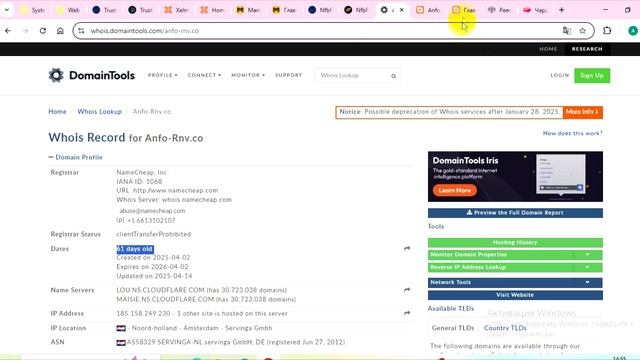Open a new browser tab

point(562,10)
